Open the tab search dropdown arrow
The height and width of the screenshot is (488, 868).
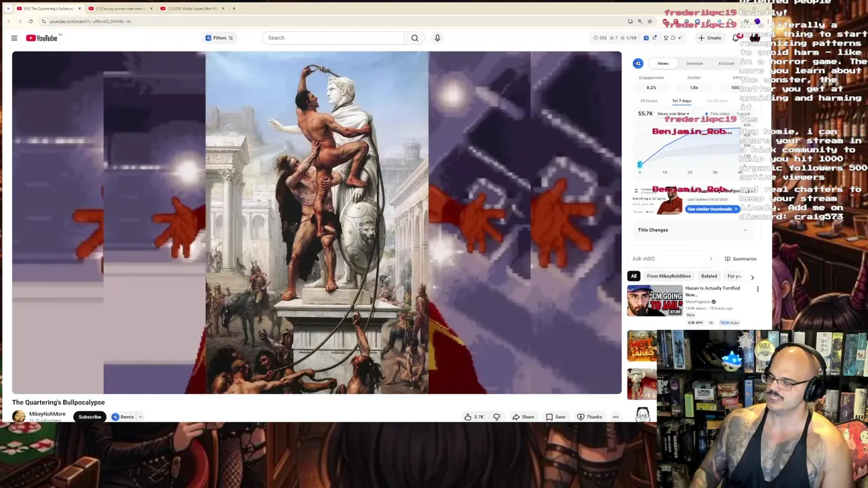[x=8, y=9]
